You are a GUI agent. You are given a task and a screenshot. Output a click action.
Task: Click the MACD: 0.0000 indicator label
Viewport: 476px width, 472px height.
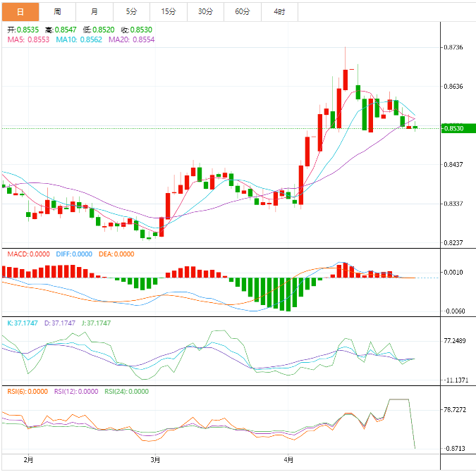coord(28,254)
